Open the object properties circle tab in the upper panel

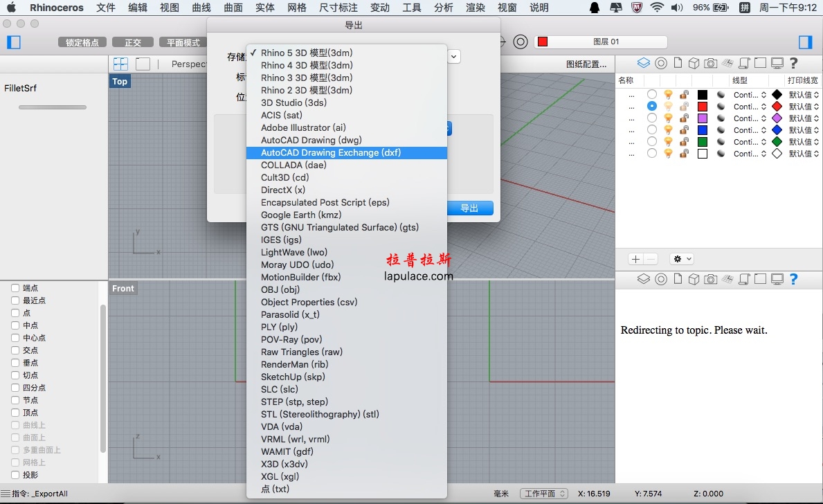(661, 63)
